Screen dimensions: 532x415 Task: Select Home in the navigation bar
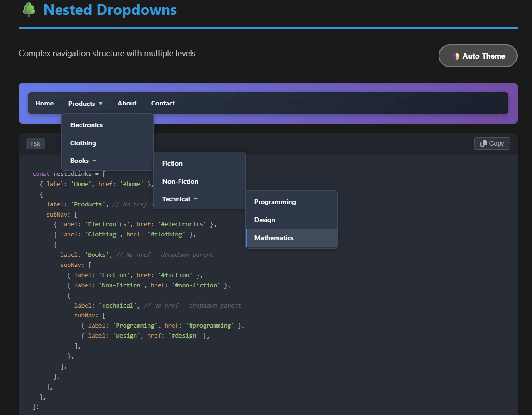(44, 103)
